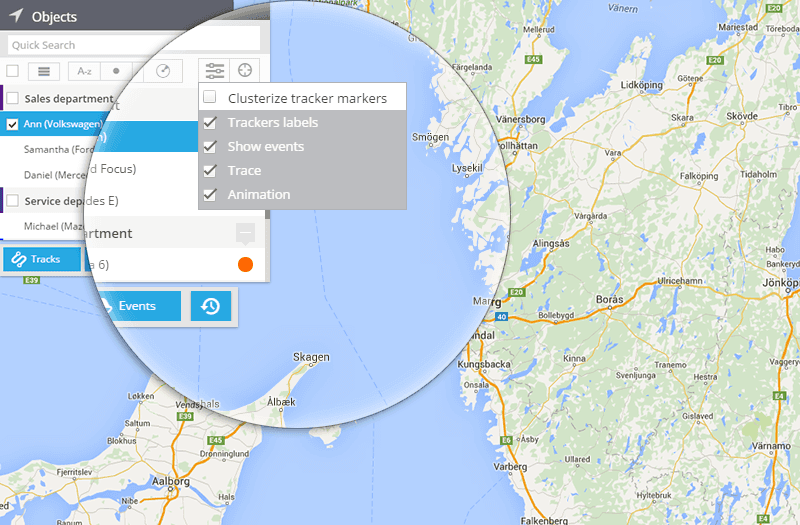Enable Clusterize tracker markers checkbox
This screenshot has height=525, width=800.
coord(210,96)
